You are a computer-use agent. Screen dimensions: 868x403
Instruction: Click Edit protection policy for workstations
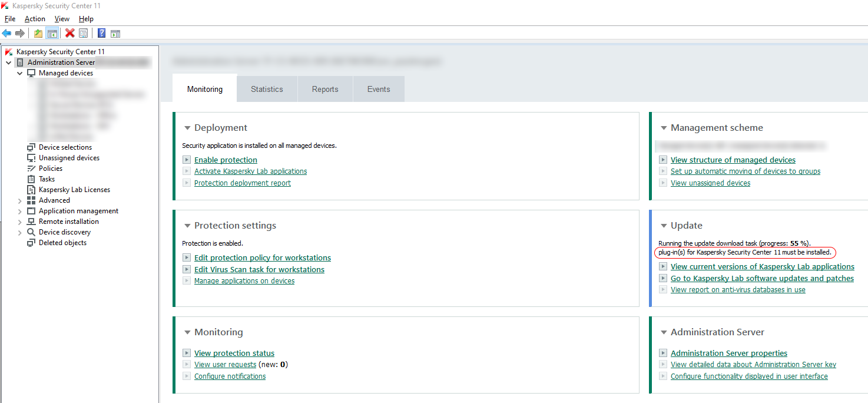coord(263,257)
